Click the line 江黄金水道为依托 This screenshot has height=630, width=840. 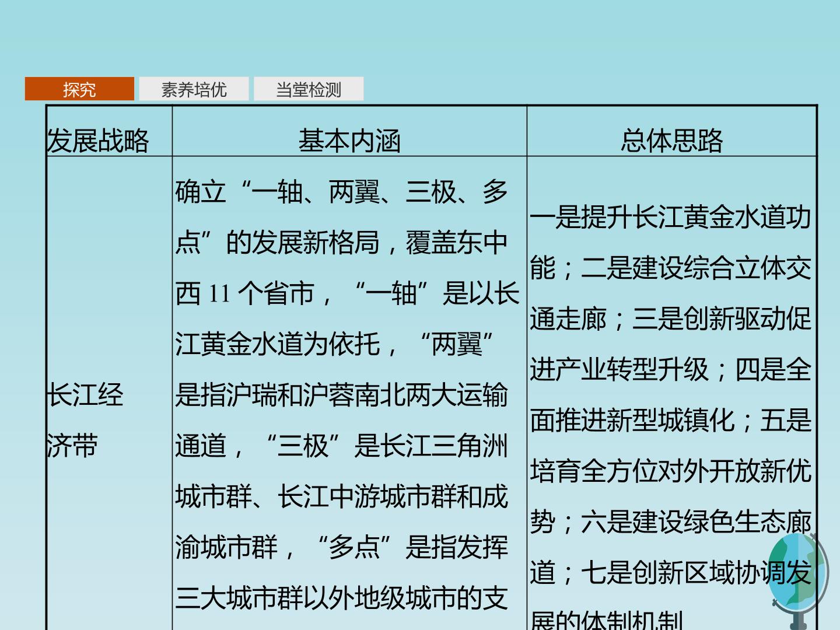[x=334, y=344]
